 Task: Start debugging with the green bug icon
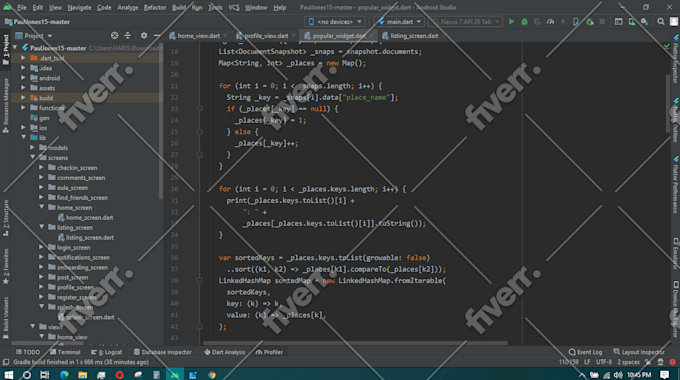pyautogui.click(x=524, y=22)
